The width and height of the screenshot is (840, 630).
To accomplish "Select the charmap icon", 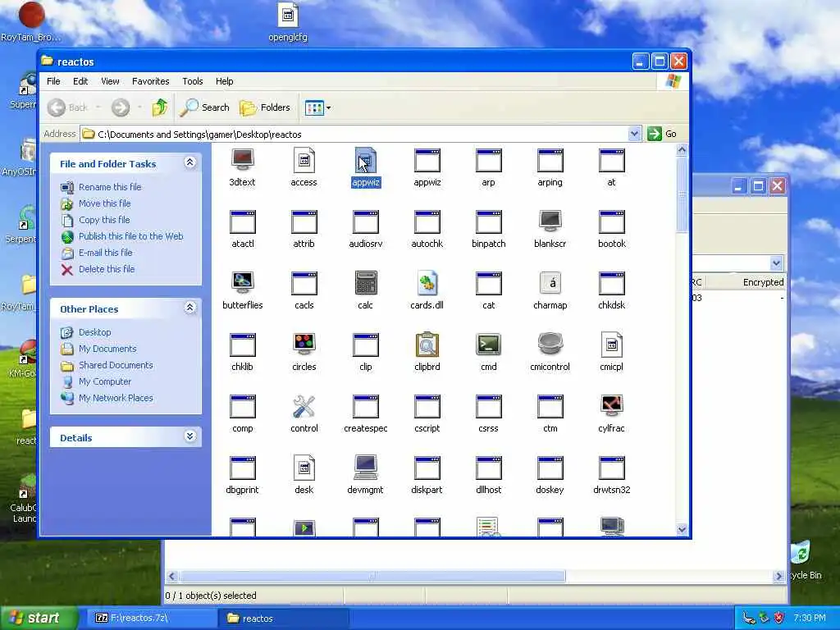I will click(x=550, y=282).
